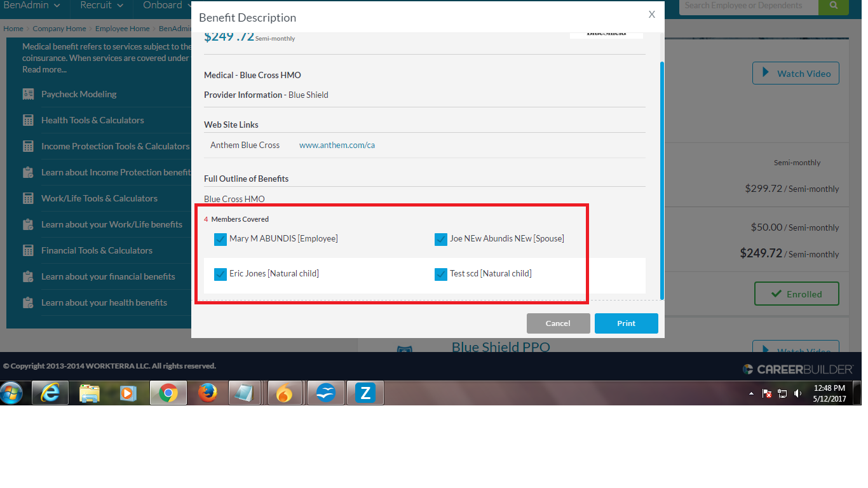Launch Internet Explorer from the taskbar
868x488 pixels.
coord(50,393)
